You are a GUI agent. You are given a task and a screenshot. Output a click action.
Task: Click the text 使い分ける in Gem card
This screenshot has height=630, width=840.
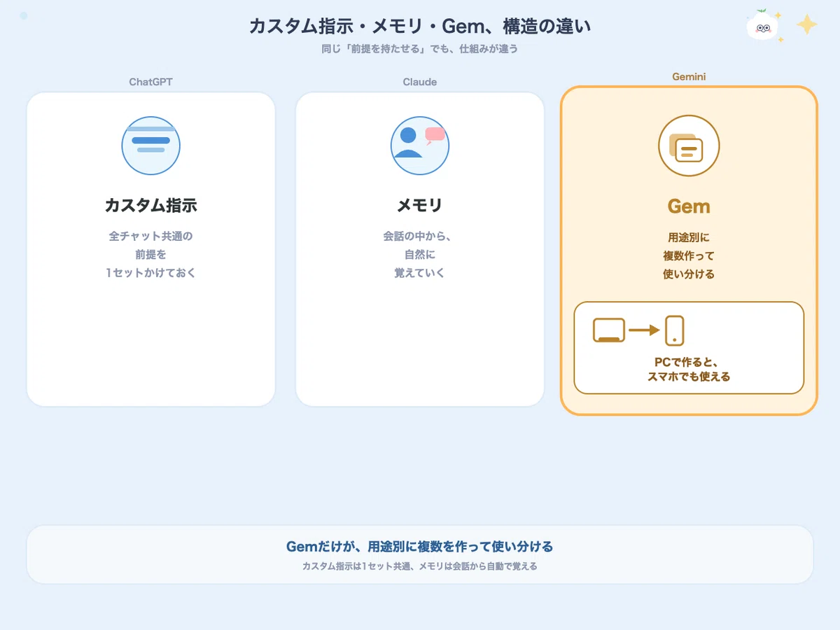689,274
